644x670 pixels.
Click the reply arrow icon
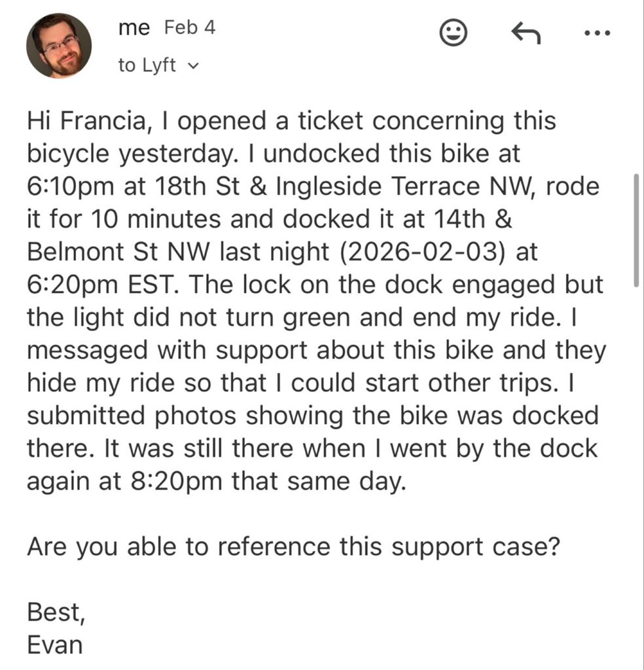coord(525,33)
